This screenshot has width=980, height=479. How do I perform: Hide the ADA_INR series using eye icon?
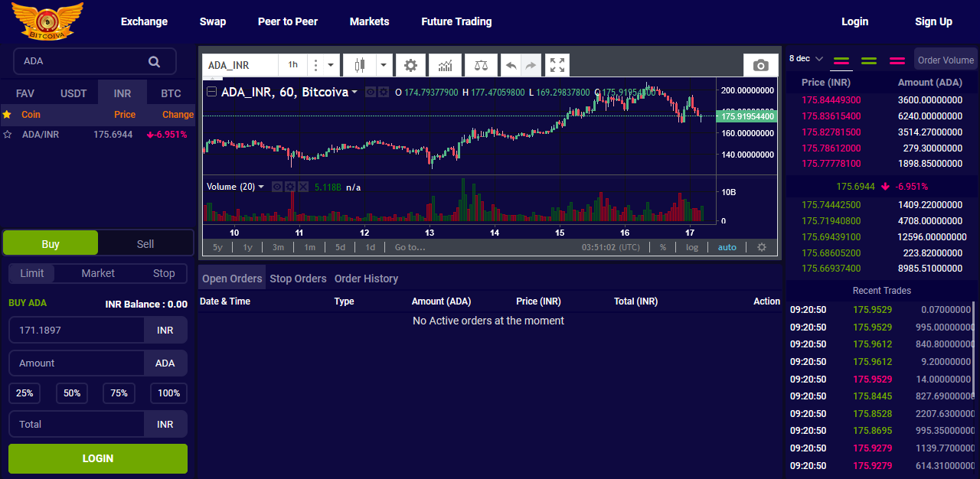371,92
